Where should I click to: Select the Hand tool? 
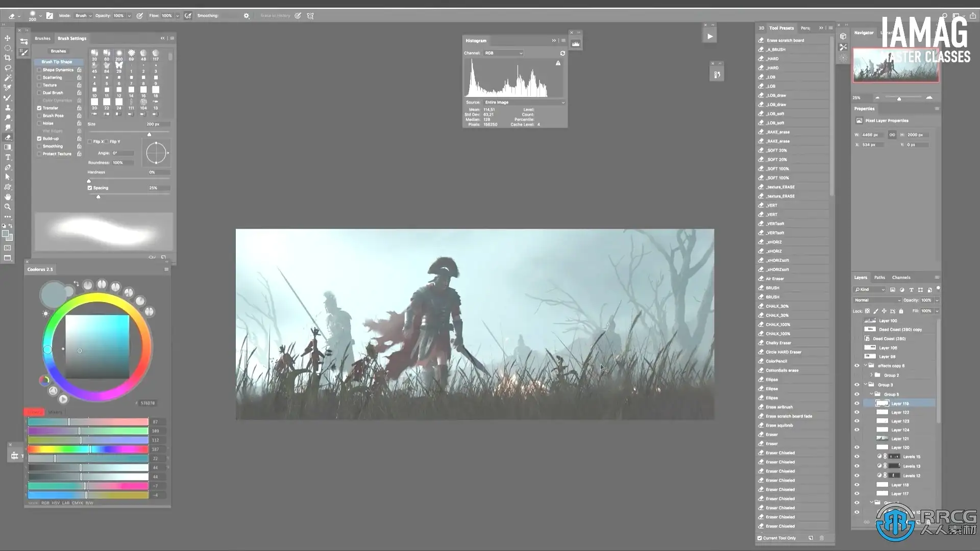tap(8, 197)
